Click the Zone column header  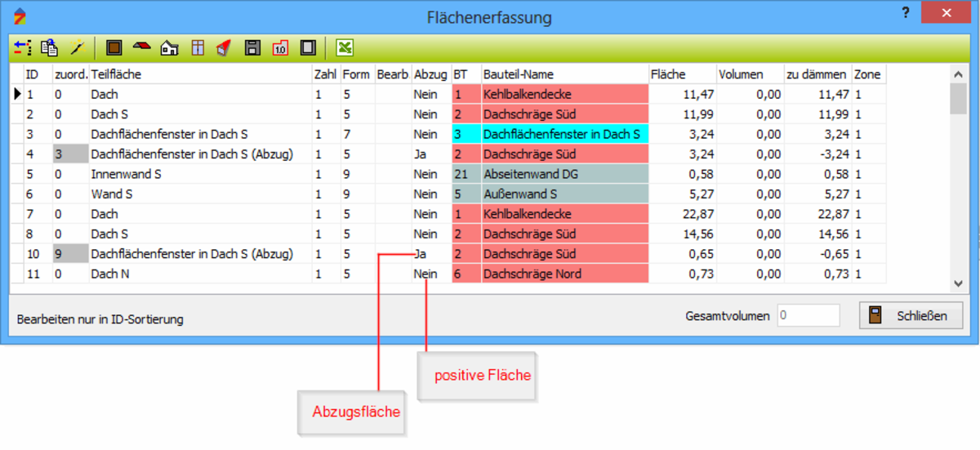point(869,74)
